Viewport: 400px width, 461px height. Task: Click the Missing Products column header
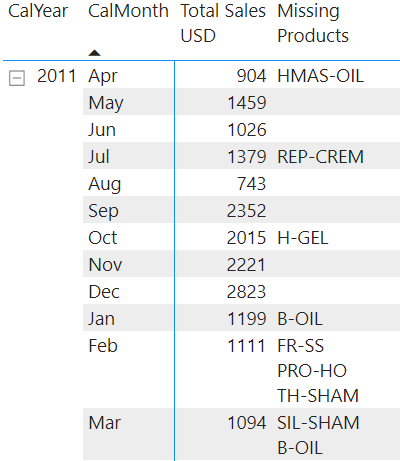tap(313, 23)
